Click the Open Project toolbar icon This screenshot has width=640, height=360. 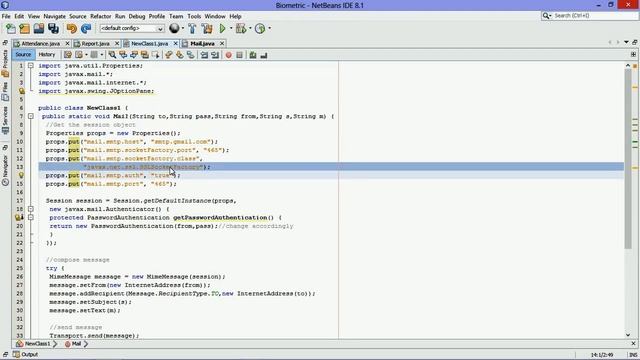(39, 29)
